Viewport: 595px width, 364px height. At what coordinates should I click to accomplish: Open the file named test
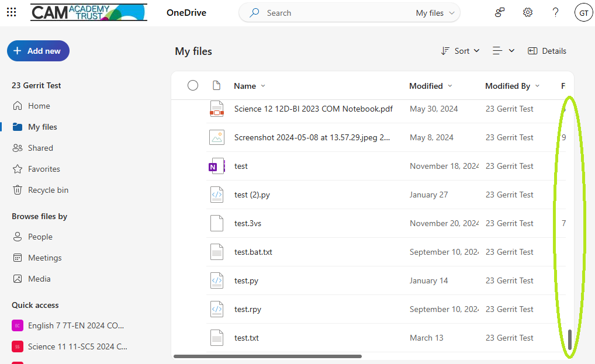[x=241, y=166]
